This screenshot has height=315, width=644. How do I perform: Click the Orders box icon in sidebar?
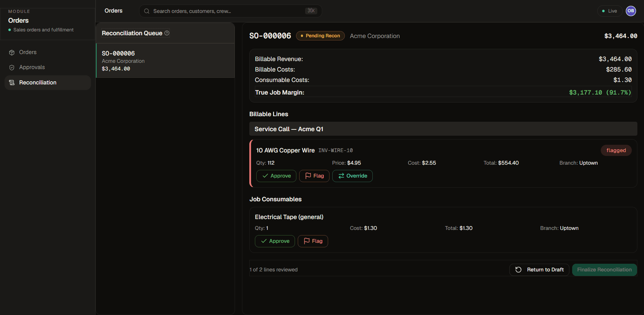tap(12, 52)
